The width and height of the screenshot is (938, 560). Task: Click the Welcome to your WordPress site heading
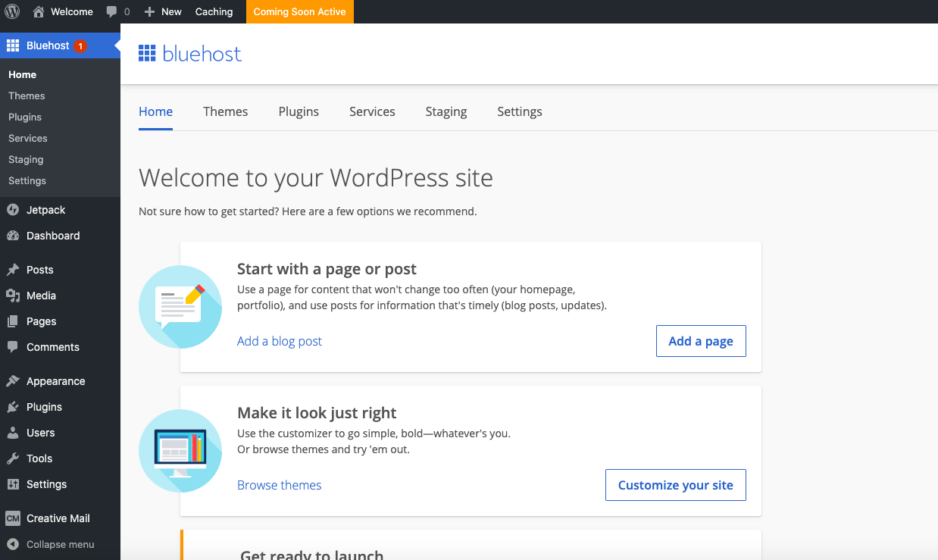pyautogui.click(x=316, y=177)
